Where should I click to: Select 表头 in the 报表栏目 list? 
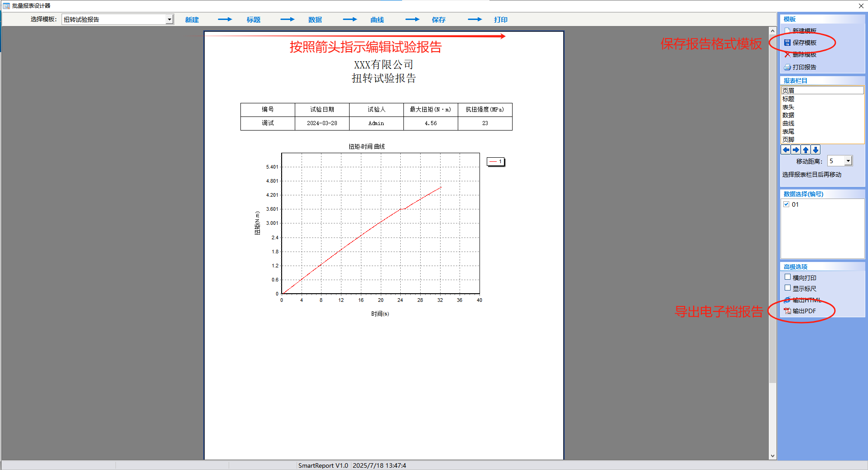(788, 107)
